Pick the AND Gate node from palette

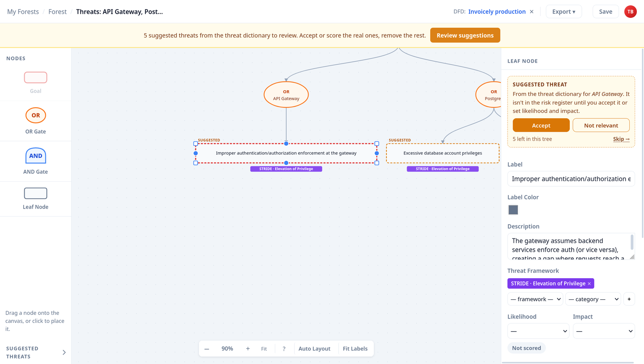pyautogui.click(x=36, y=155)
